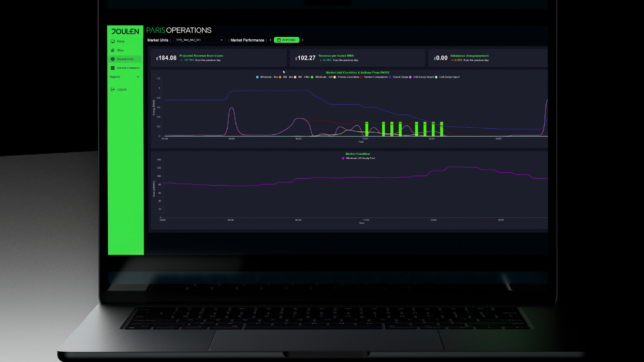The height and width of the screenshot is (362, 644).
Task: Click the calendar icon in date button
Action: (x=279, y=40)
